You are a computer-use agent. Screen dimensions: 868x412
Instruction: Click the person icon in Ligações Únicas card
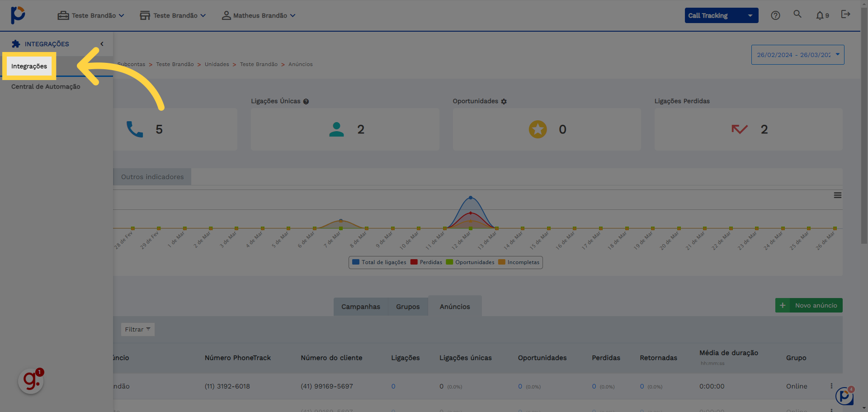coord(336,129)
